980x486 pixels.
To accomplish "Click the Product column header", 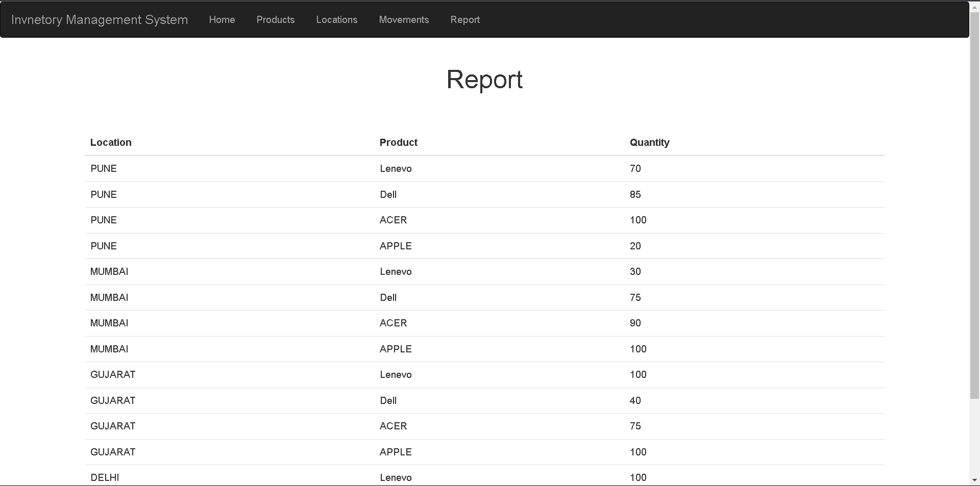I will 398,143.
